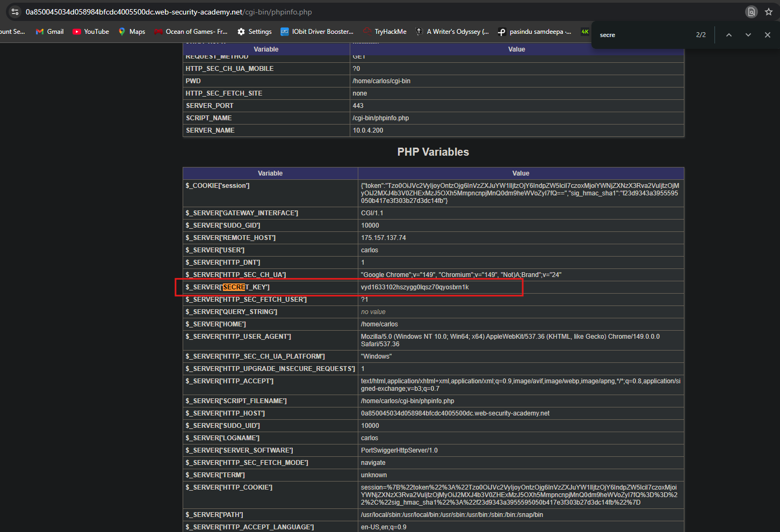This screenshot has width=780, height=532.
Task: Close the find bar
Action: point(768,35)
